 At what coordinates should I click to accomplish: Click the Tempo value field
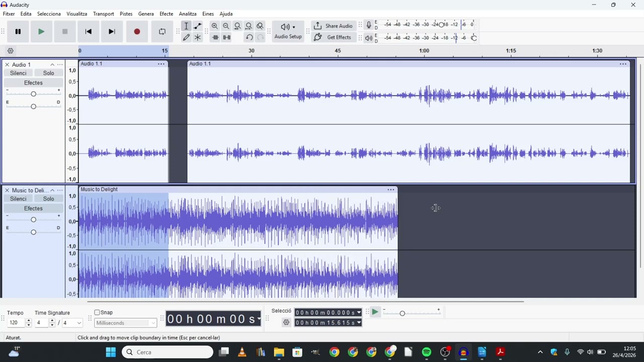[x=16, y=323]
